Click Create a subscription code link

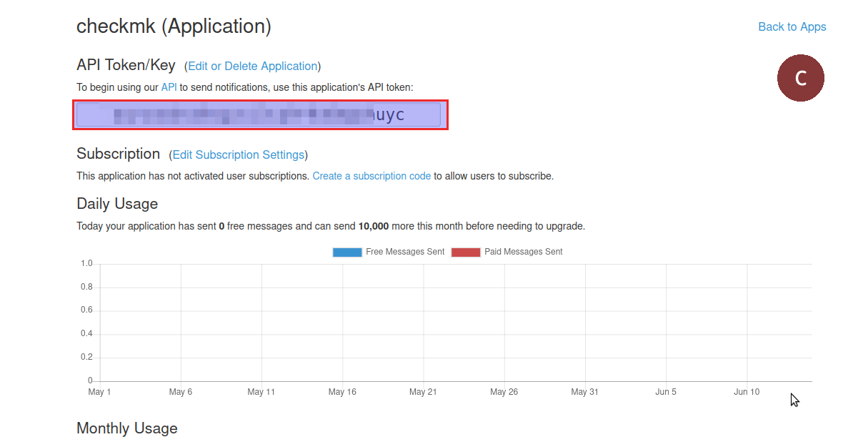[x=371, y=176]
